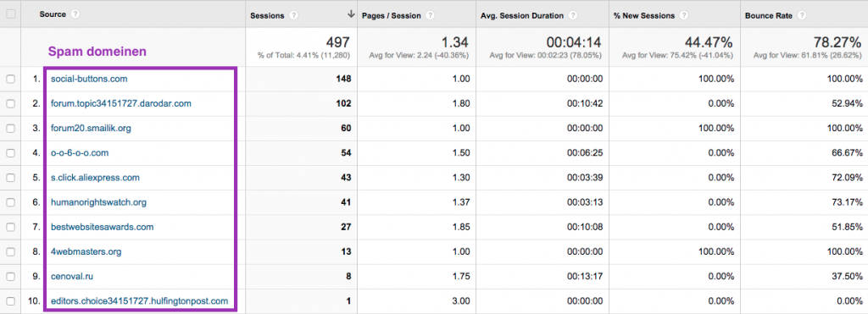The height and width of the screenshot is (314, 868).
Task: Sort by Avg. Session Duration header
Action: (x=523, y=15)
